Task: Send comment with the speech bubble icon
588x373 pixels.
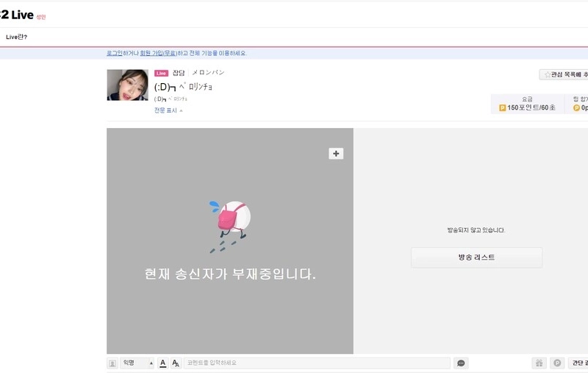Action: click(x=461, y=363)
